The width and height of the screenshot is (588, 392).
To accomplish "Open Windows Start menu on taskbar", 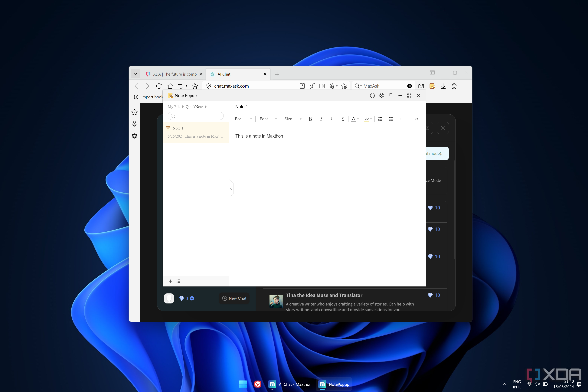I will (x=243, y=384).
